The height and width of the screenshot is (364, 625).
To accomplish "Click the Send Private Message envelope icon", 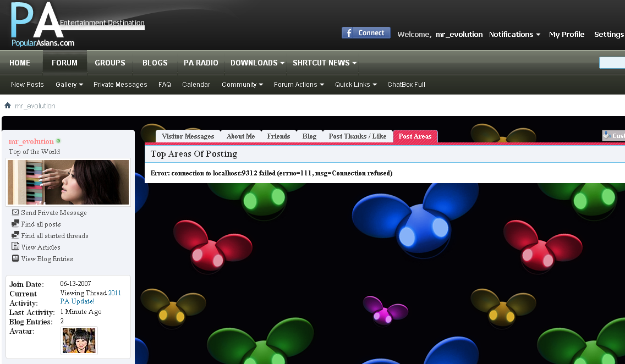I will (x=15, y=212).
